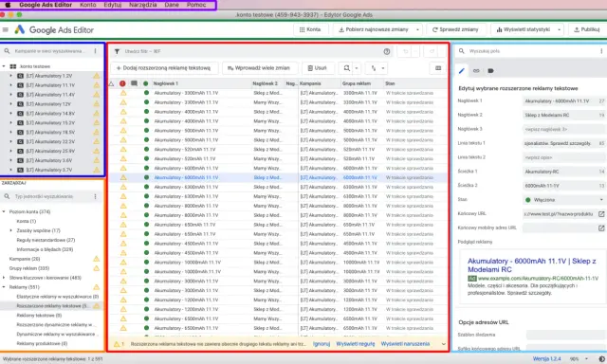Open final URL external link icon
The image size is (607, 364).
(601, 214)
